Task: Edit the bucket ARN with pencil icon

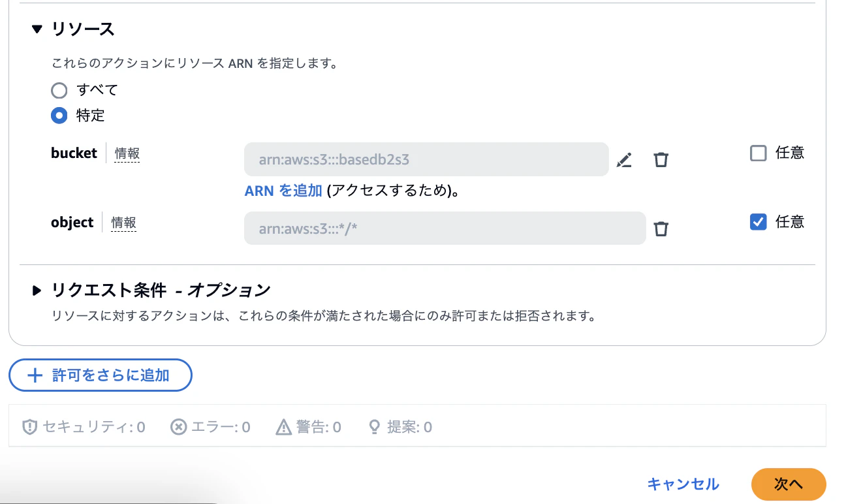Action: [624, 160]
